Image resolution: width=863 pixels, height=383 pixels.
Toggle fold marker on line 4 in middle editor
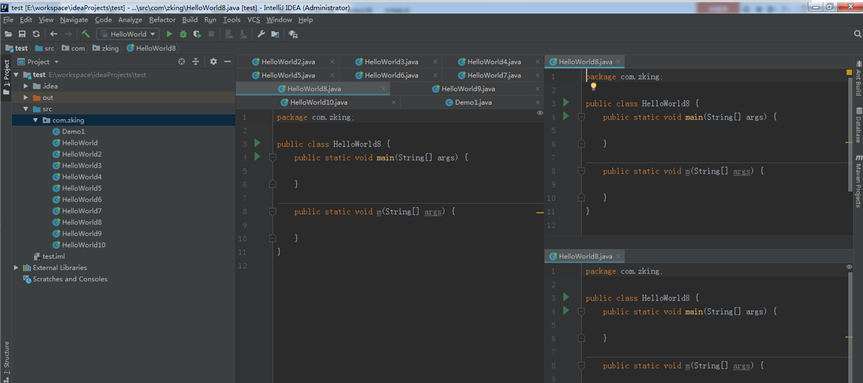[x=272, y=157]
